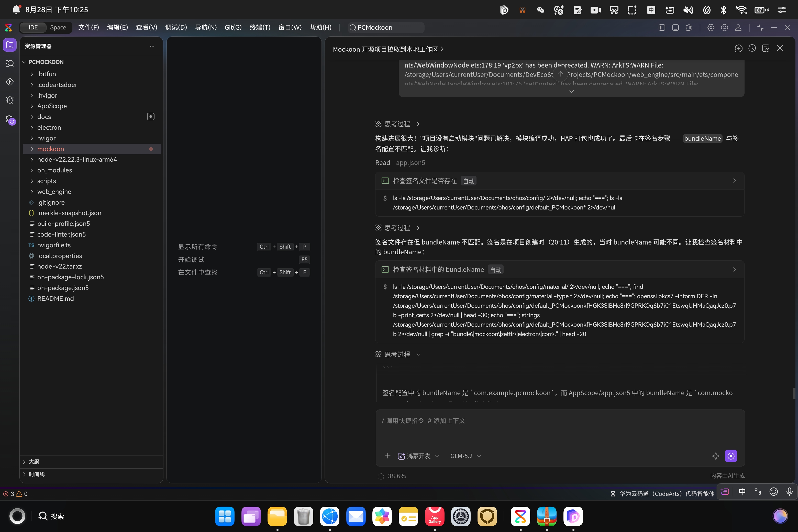This screenshot has width=798, height=532.
Task: Focus the PCMockoon search field
Action: click(x=386, y=27)
